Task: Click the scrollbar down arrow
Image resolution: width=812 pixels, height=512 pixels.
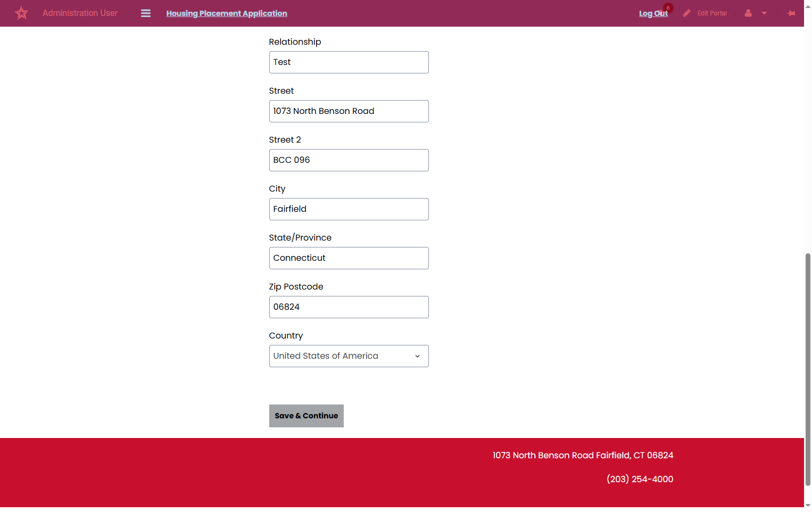Action: [x=808, y=505]
